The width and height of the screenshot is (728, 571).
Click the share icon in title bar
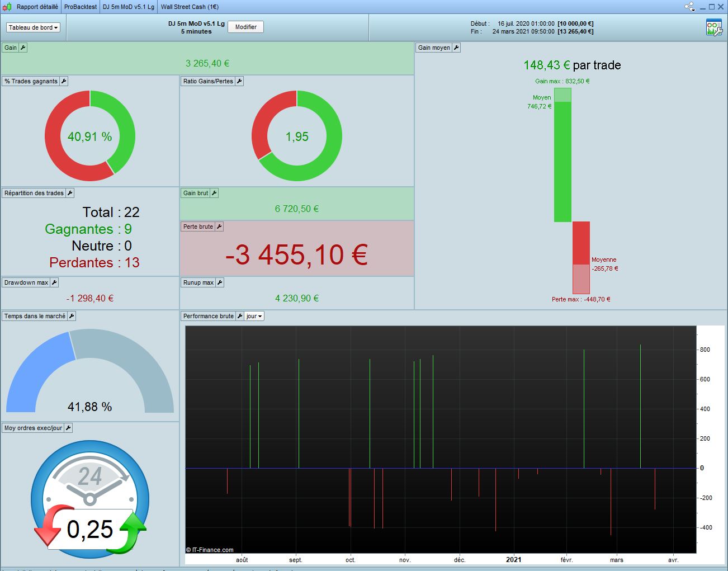(x=689, y=7)
